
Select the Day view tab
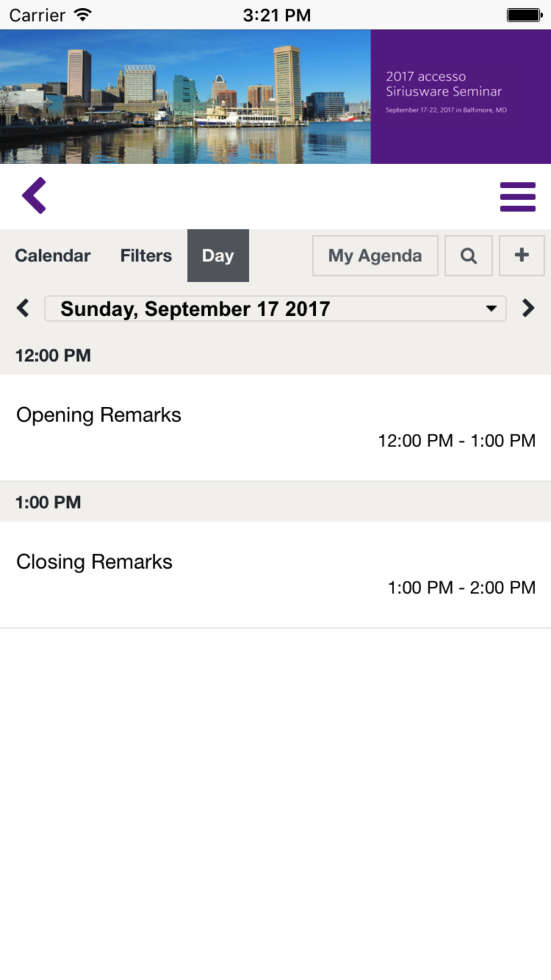point(218,256)
